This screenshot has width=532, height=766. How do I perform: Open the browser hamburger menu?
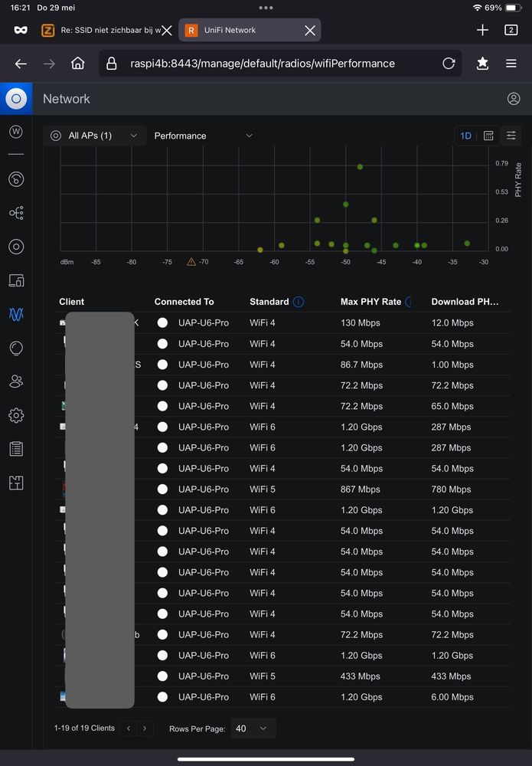pos(511,64)
